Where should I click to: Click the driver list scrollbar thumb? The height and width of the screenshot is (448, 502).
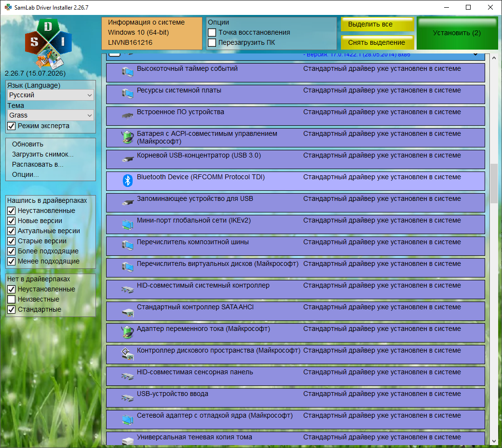494,183
